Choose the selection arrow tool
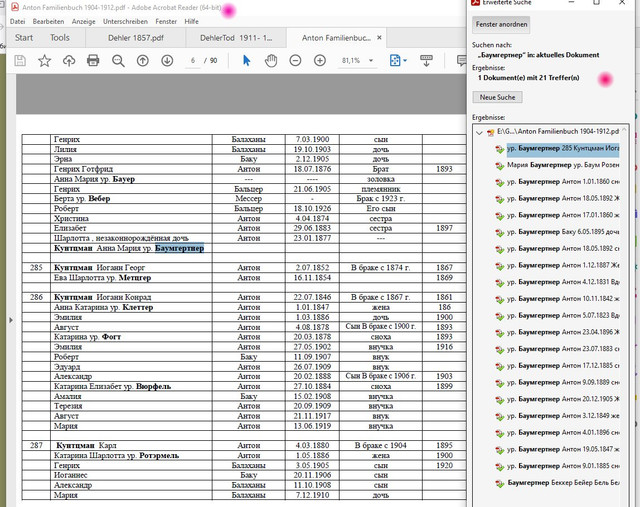The height and width of the screenshot is (507, 640). tap(247, 61)
